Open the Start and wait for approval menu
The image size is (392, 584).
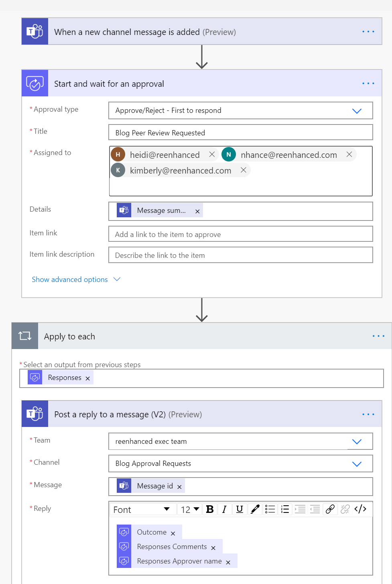coord(368,83)
